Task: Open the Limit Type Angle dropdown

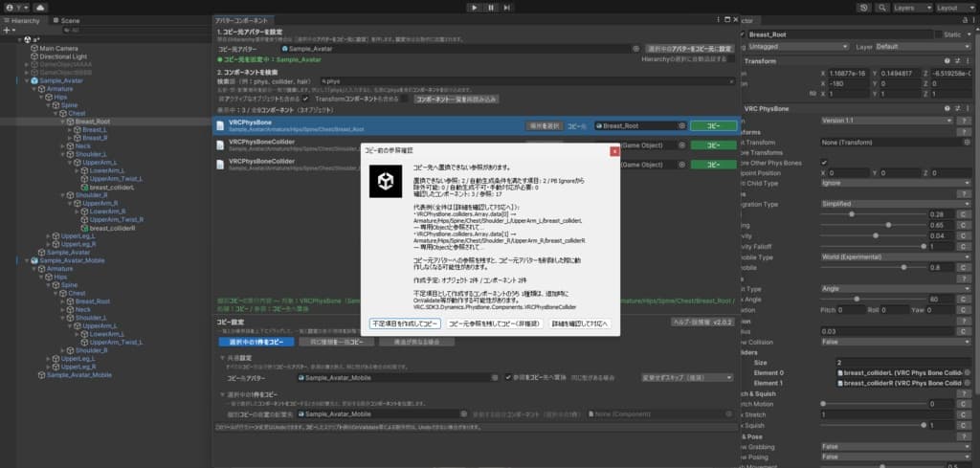Action: 896,289
